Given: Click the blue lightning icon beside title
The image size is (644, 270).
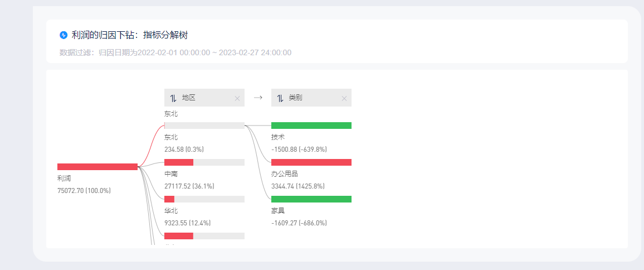Looking at the screenshot, I should click(64, 35).
